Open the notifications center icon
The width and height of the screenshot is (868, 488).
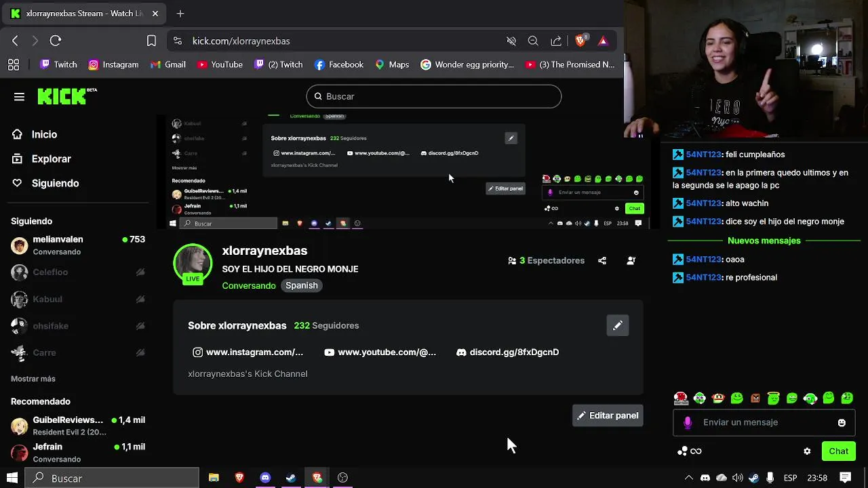[x=846, y=478]
